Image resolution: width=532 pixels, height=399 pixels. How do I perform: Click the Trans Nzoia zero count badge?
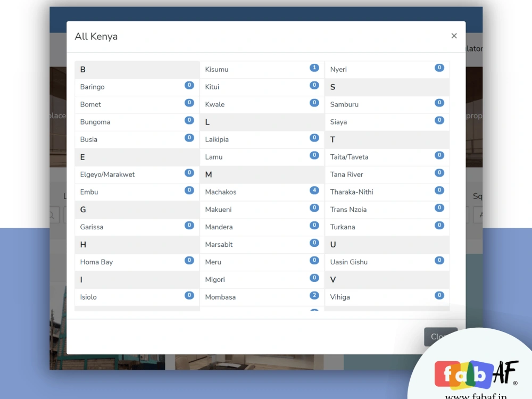tap(439, 207)
